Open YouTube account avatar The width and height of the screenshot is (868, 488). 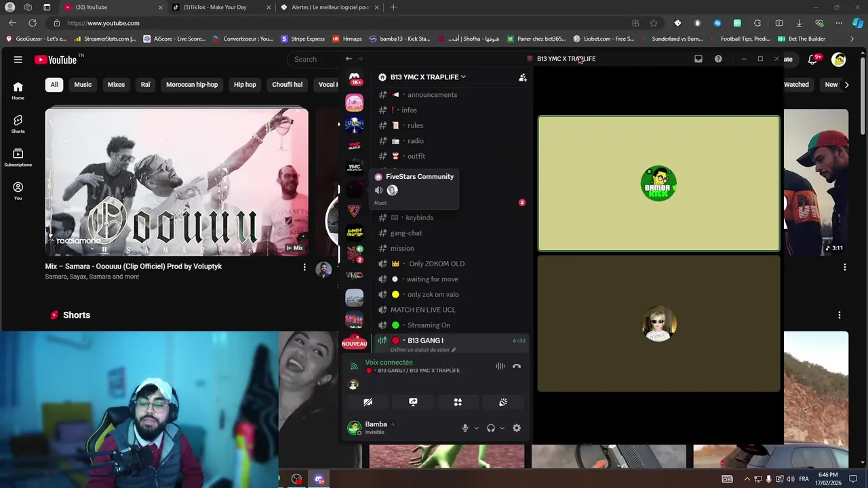point(839,60)
